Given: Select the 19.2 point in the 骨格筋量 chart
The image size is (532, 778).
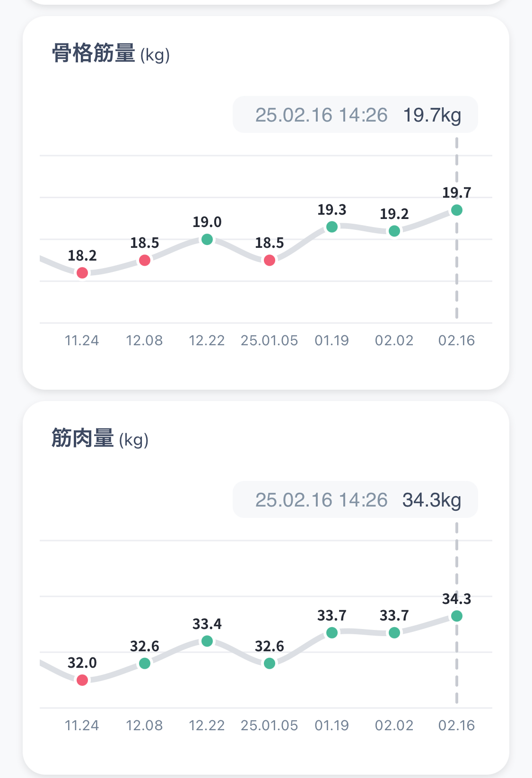Looking at the screenshot, I should click(x=394, y=231).
